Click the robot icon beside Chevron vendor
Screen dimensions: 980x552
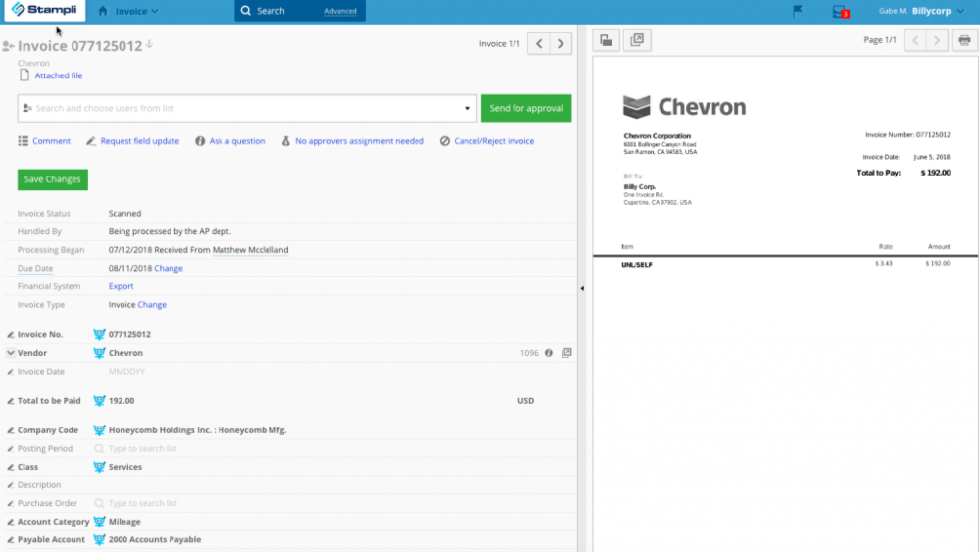(99, 353)
